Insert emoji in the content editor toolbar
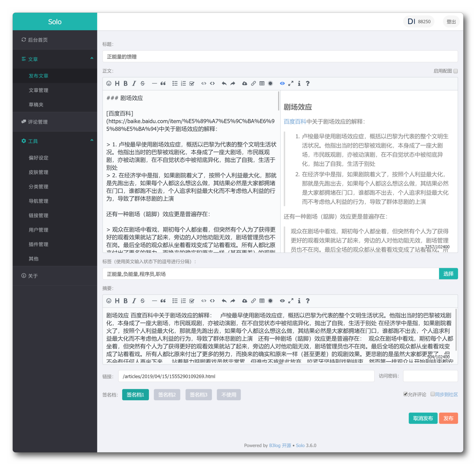This screenshot has width=476, height=465. click(109, 83)
